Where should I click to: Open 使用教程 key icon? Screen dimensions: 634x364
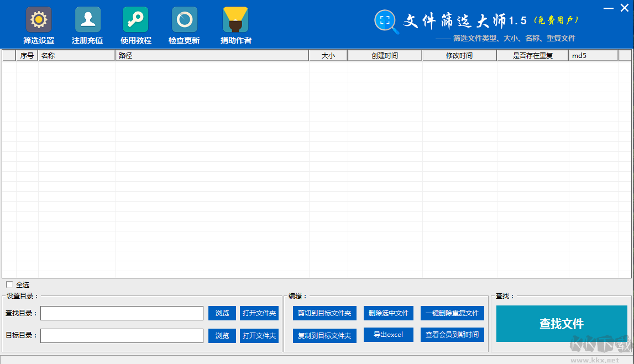click(x=135, y=19)
